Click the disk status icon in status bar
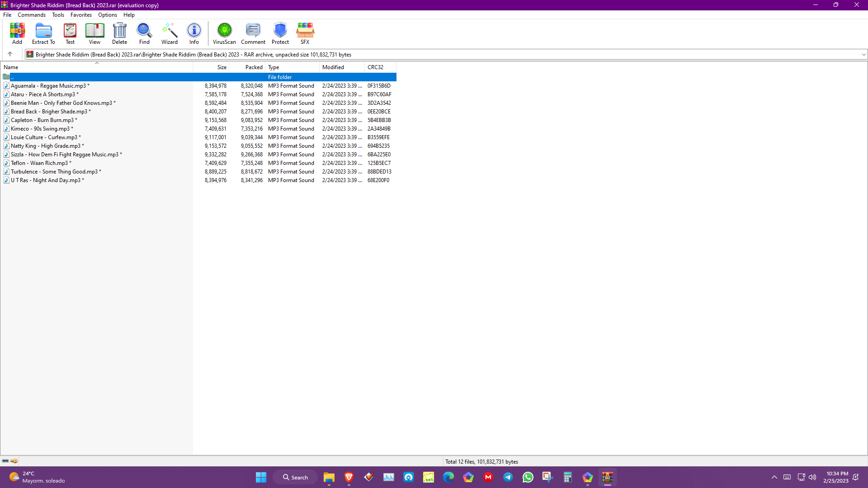 5,461
